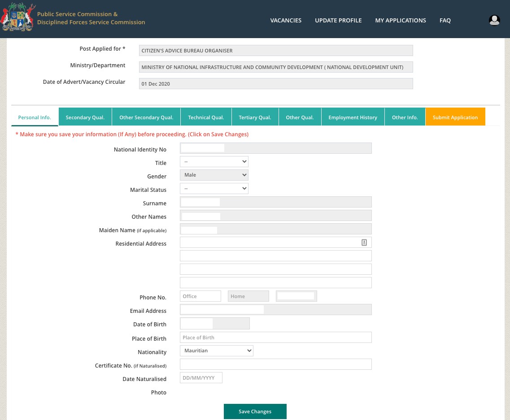Click the Public Service Commission site title
This screenshot has width=510, height=420.
click(x=91, y=18)
